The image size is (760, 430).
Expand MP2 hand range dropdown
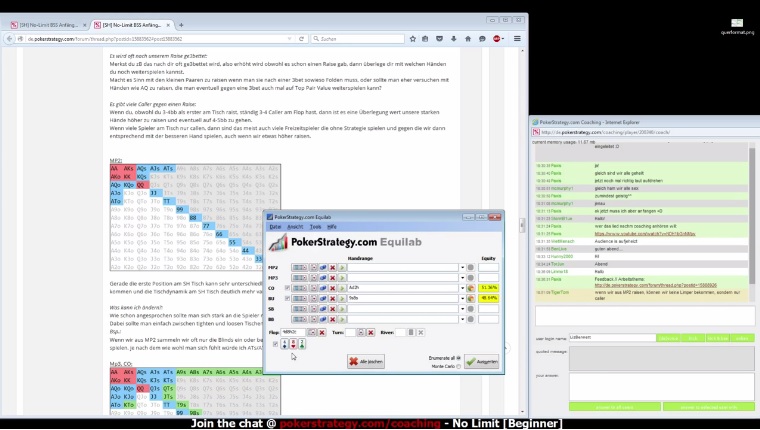pos(462,268)
